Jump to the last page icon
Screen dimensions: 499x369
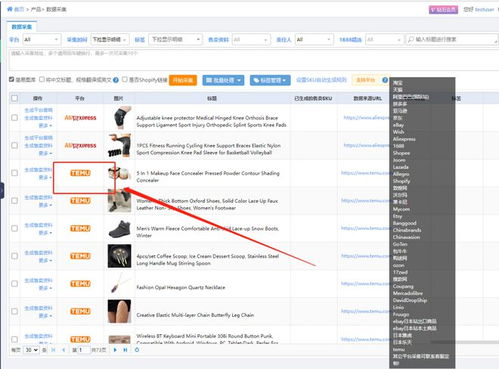point(125,350)
